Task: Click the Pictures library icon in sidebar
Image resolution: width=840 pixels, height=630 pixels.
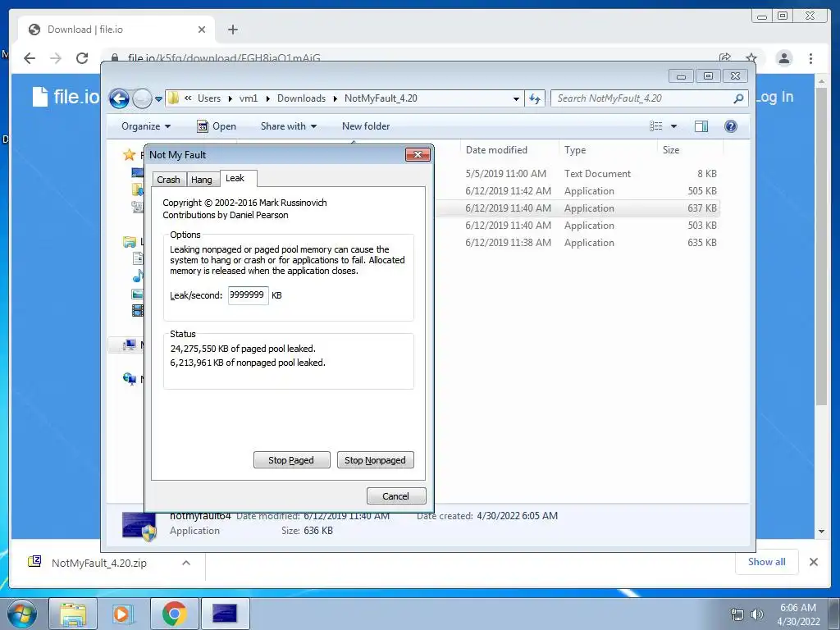Action: coord(137,294)
